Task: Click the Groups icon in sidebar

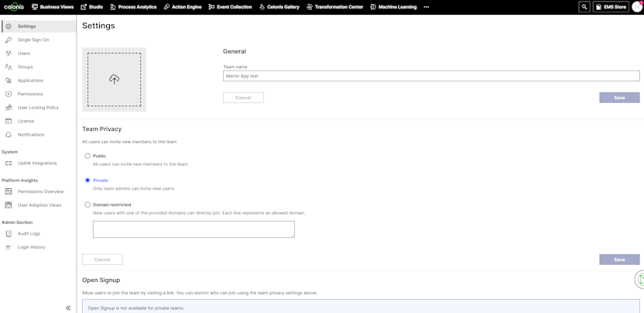Action: coord(9,67)
